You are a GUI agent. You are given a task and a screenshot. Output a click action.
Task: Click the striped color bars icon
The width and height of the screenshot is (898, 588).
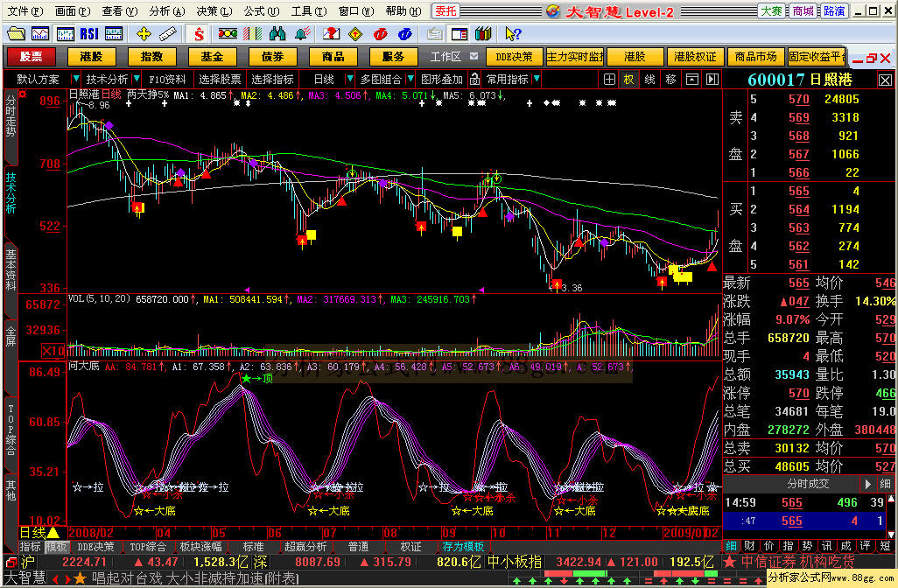pos(253,34)
